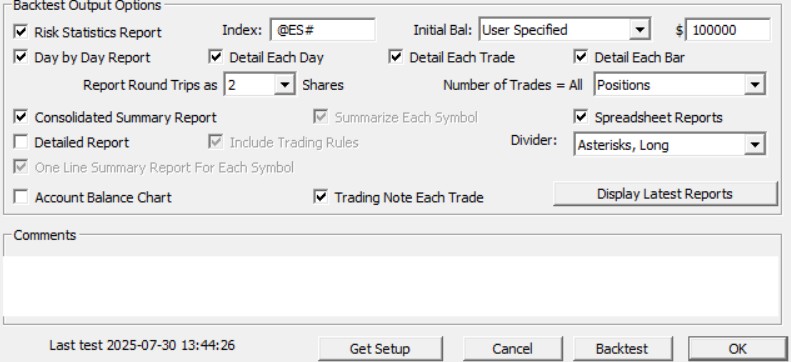
Task: Click the initial balance amount field
Action: (x=727, y=30)
